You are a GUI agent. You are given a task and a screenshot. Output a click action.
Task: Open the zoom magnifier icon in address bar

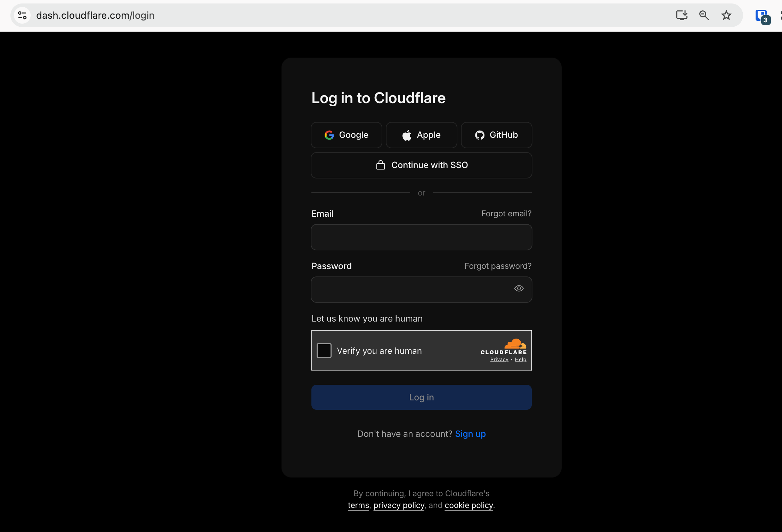[704, 15]
